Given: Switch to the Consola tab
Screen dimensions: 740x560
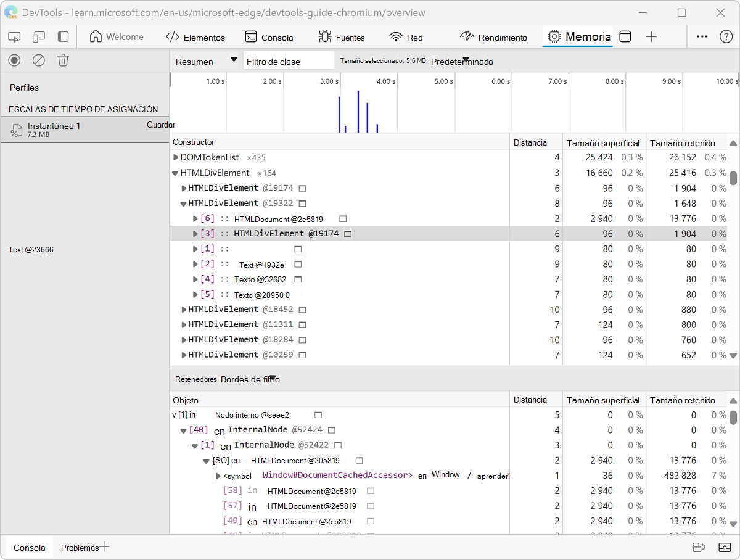Looking at the screenshot, I should pos(269,38).
